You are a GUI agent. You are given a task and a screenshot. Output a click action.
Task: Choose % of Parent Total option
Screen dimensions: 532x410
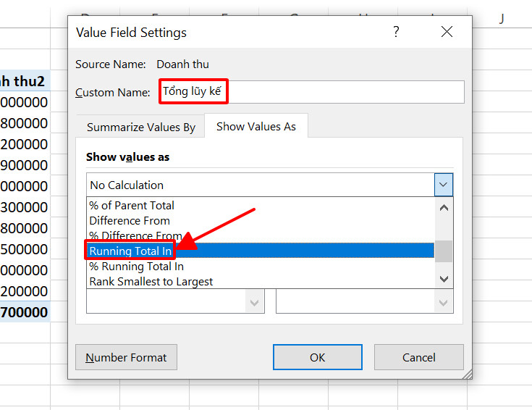tap(261, 206)
